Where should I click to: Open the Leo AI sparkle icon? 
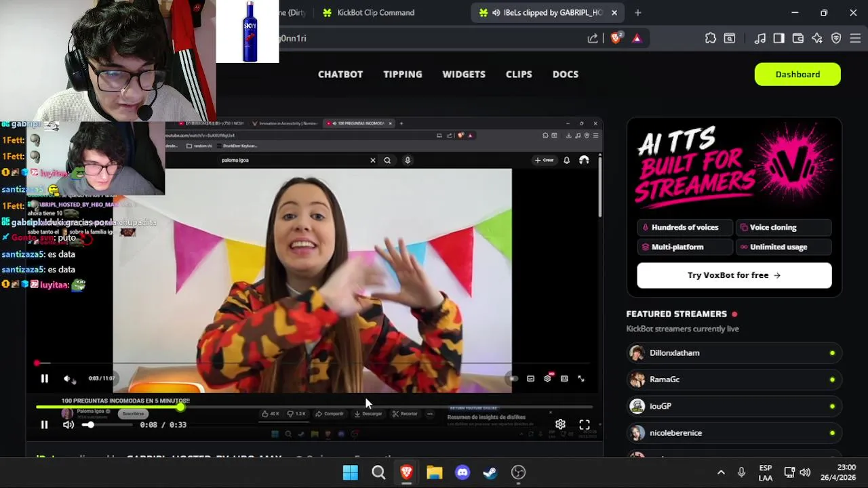point(817,39)
